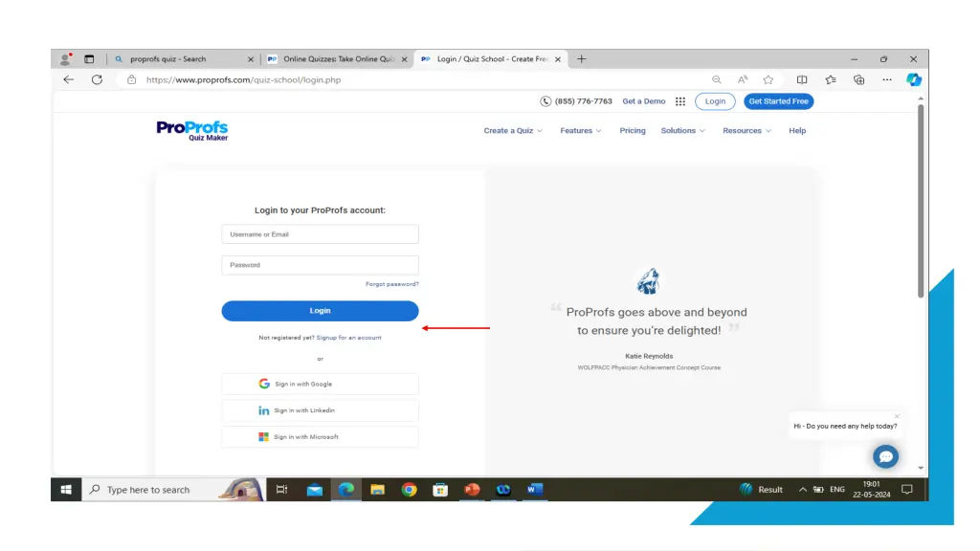
Task: Open the Windows Start menu
Action: (66, 490)
